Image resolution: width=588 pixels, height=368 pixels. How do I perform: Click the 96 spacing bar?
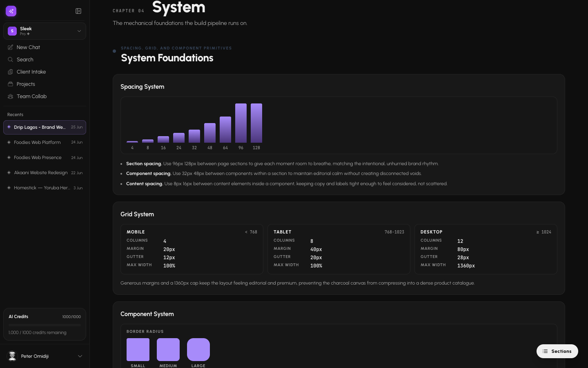[241, 123]
